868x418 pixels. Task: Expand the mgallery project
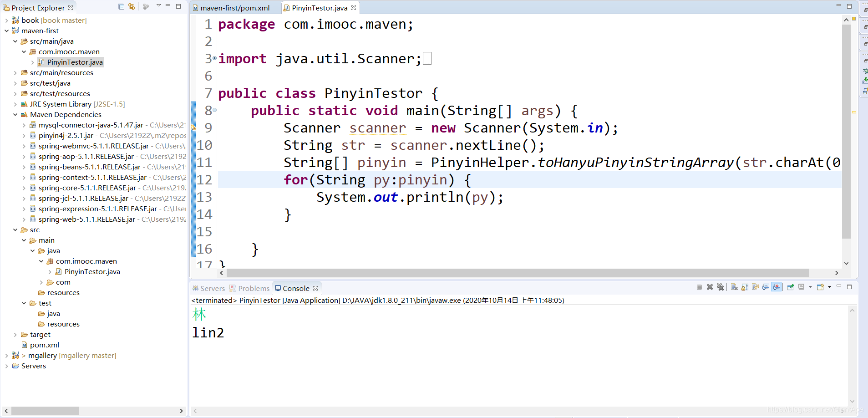(6, 355)
